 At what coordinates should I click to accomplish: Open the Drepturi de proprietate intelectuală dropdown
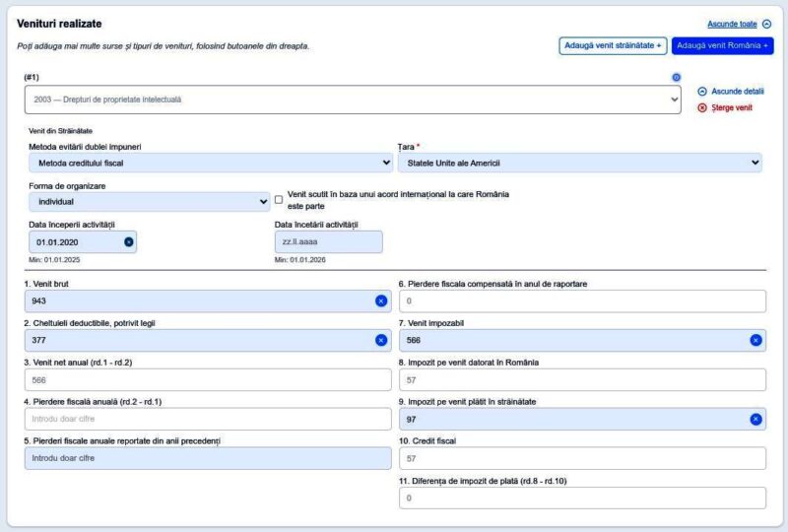(352, 100)
